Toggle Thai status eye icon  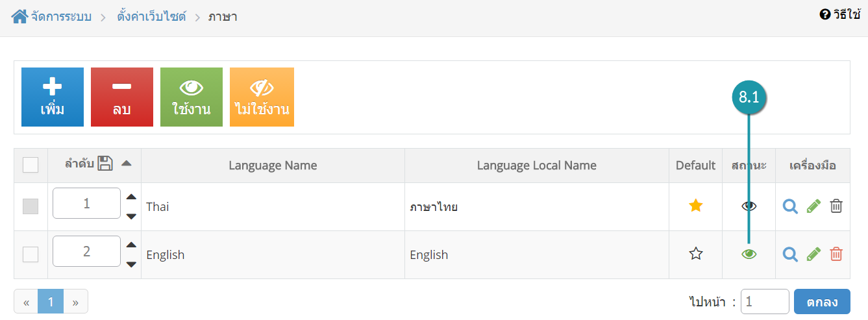[749, 206]
